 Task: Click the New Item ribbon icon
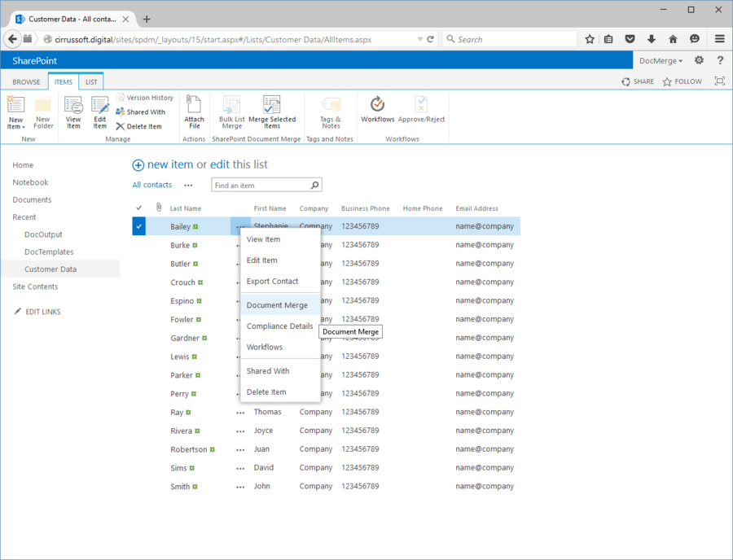(x=15, y=105)
